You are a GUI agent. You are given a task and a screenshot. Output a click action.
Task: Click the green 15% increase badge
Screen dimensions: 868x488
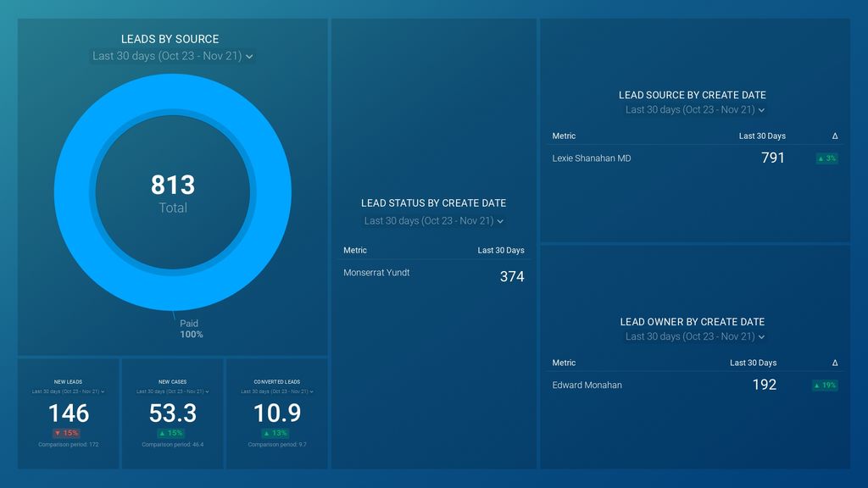(170, 433)
